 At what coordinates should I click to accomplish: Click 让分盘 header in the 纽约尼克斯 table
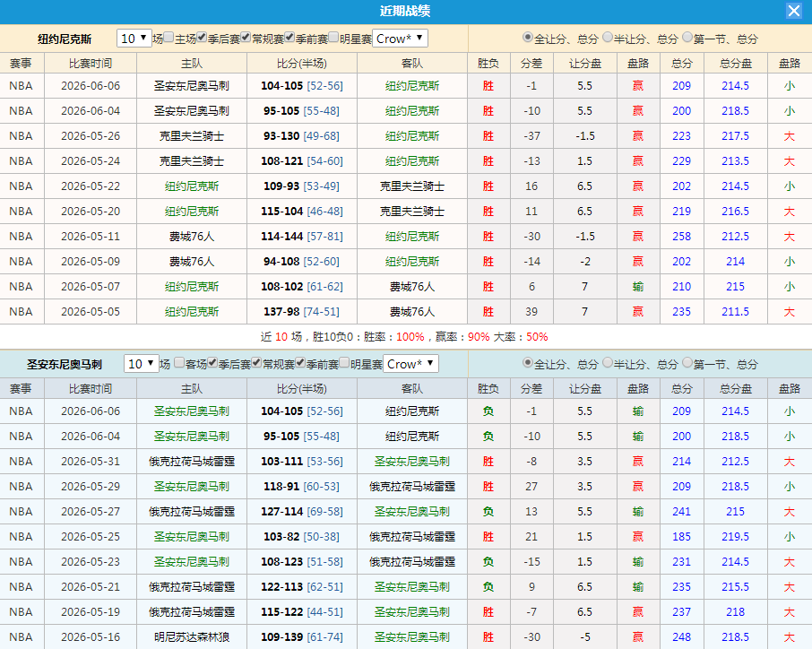pyautogui.click(x=585, y=63)
